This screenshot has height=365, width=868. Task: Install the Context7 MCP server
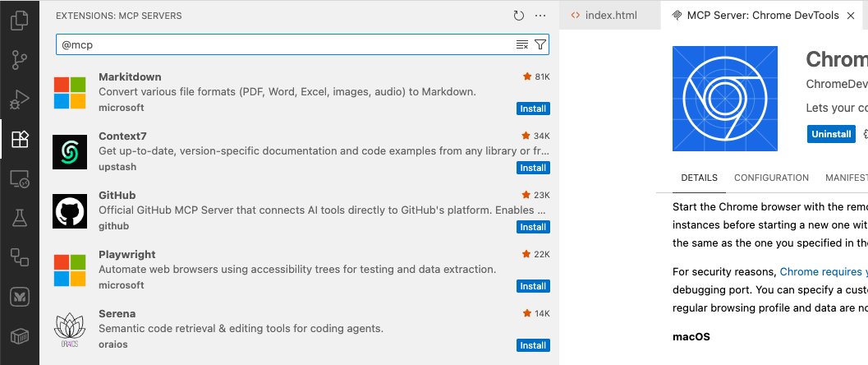click(x=533, y=168)
